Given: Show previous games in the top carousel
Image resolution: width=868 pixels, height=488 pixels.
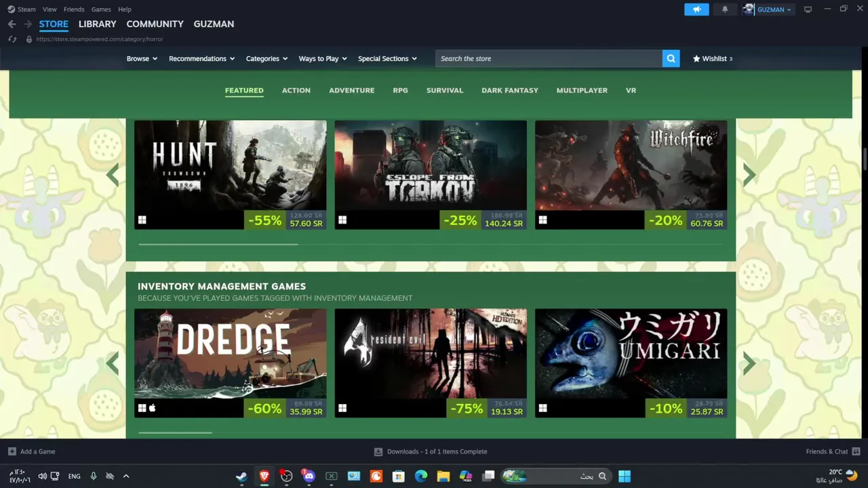Looking at the screenshot, I should (x=113, y=175).
